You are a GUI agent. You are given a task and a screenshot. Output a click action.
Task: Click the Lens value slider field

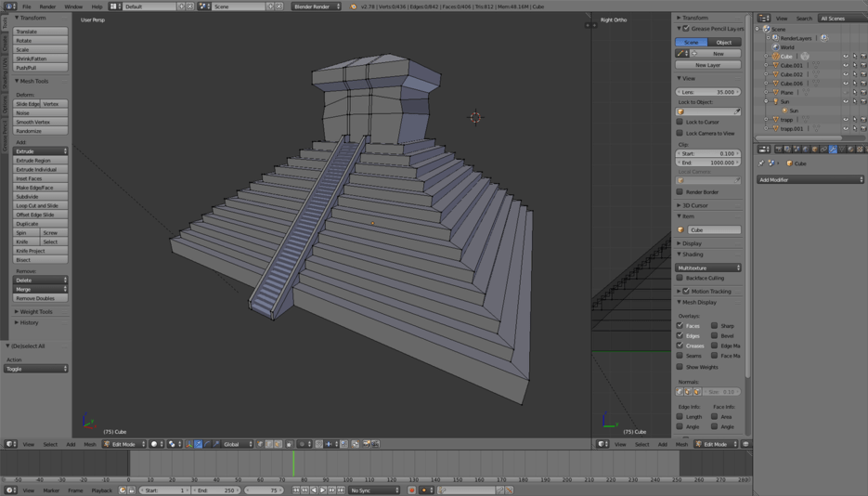708,92
